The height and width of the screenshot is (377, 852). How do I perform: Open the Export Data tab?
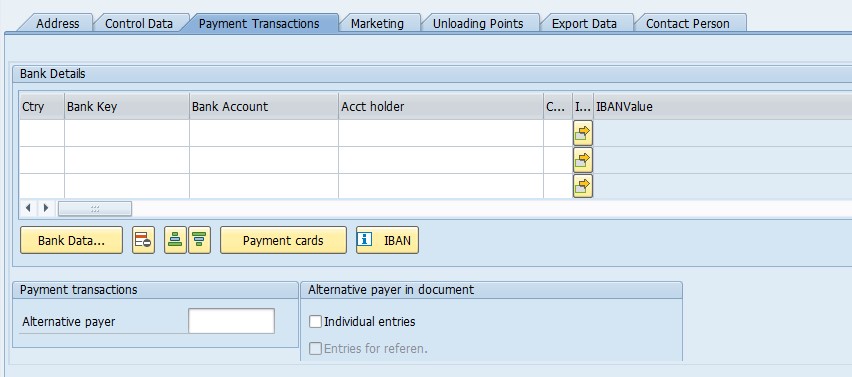[584, 23]
